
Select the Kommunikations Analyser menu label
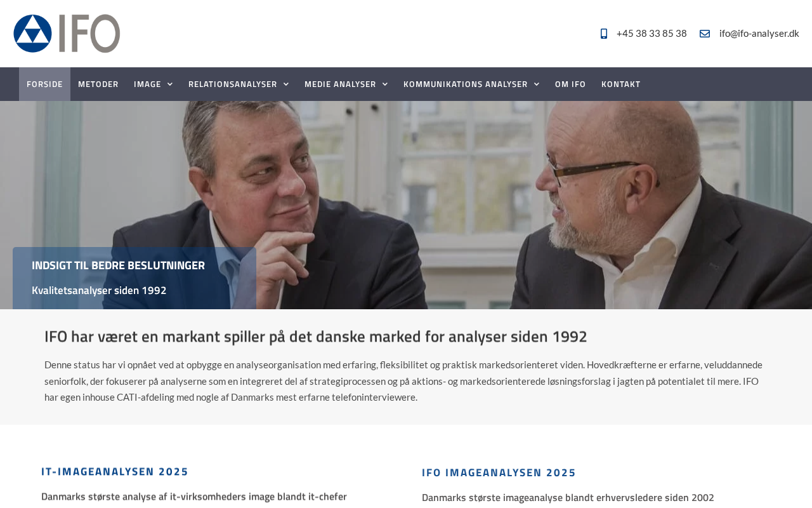coord(466,84)
